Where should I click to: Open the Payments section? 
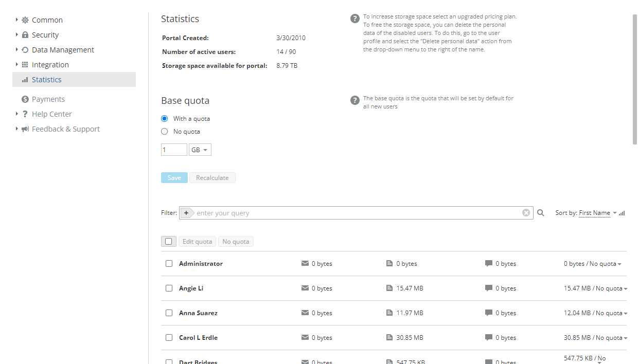(x=49, y=99)
